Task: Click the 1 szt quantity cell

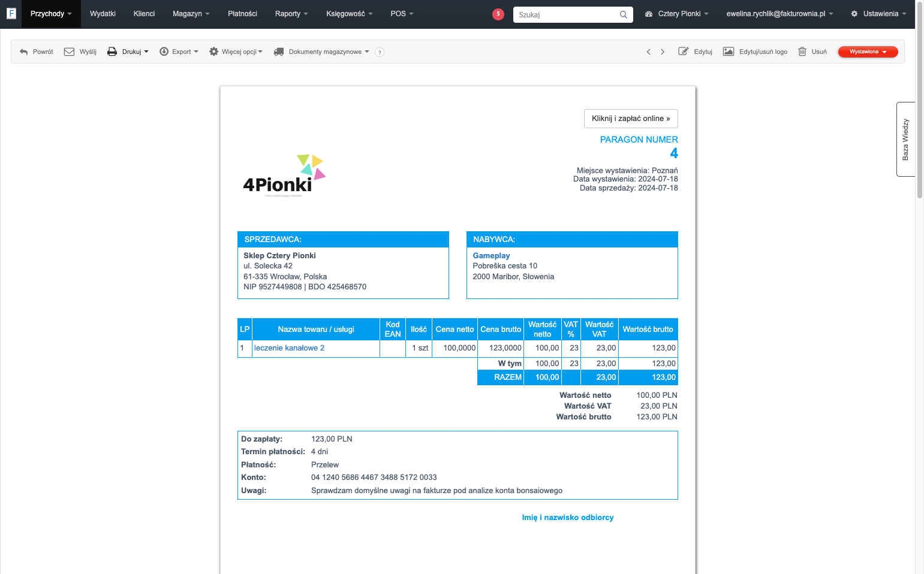Action: click(x=419, y=348)
